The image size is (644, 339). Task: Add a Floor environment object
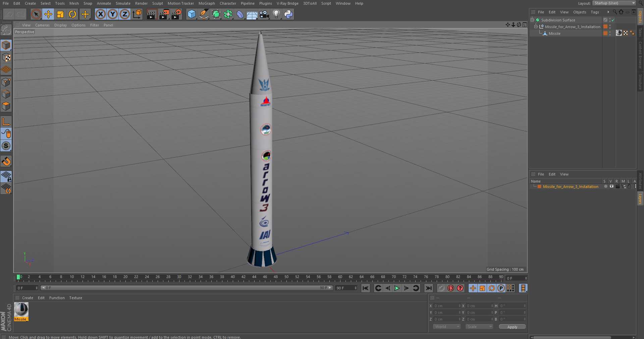click(x=252, y=14)
